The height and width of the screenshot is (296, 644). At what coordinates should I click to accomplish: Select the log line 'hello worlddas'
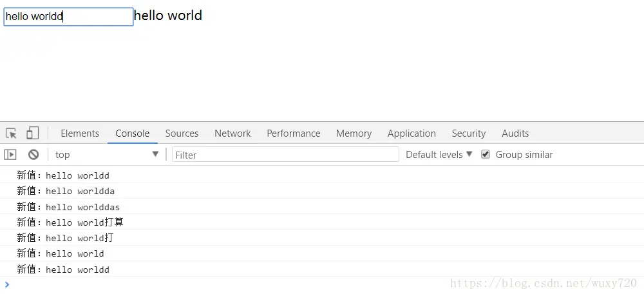pyautogui.click(x=322, y=207)
